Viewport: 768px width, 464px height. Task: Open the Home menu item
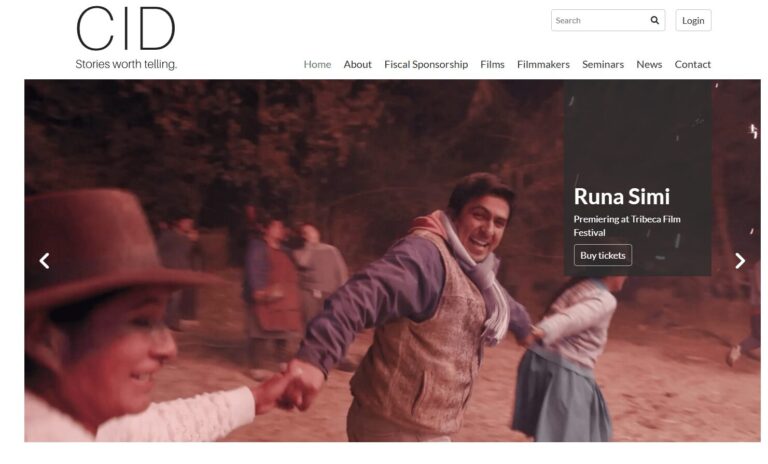click(x=317, y=64)
